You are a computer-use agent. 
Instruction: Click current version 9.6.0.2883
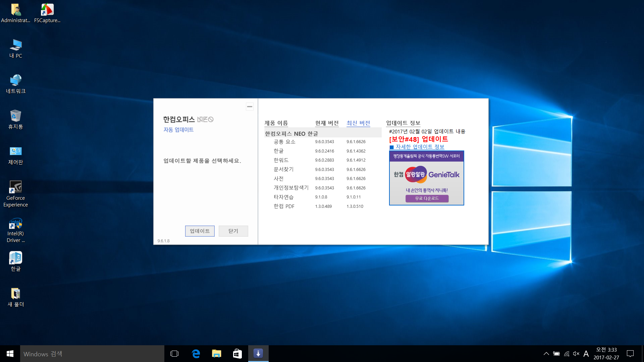[324, 160]
